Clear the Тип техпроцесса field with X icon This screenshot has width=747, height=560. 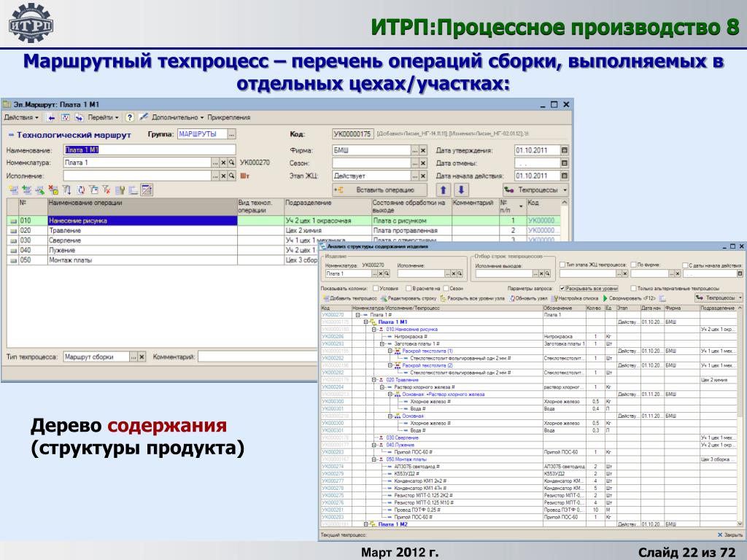(142, 357)
